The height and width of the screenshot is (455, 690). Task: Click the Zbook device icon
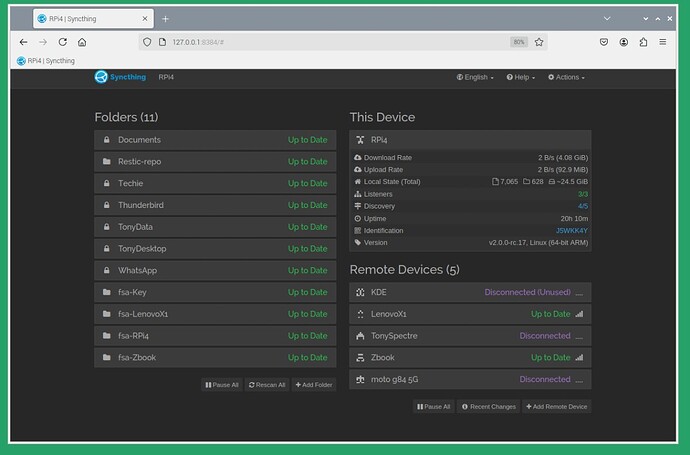[360, 358]
